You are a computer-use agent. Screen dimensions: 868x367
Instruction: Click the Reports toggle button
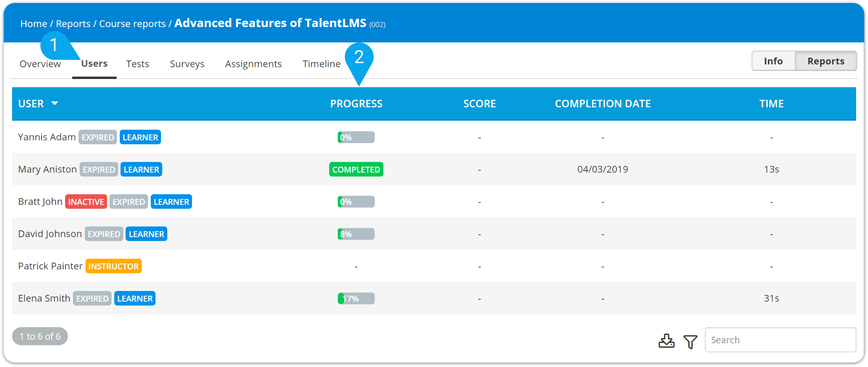826,61
